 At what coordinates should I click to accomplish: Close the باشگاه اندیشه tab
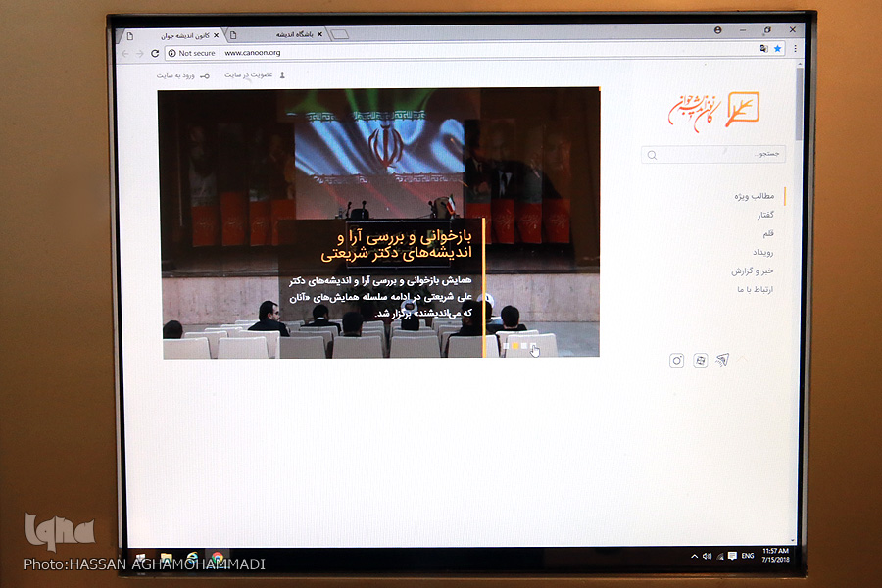[x=320, y=34]
